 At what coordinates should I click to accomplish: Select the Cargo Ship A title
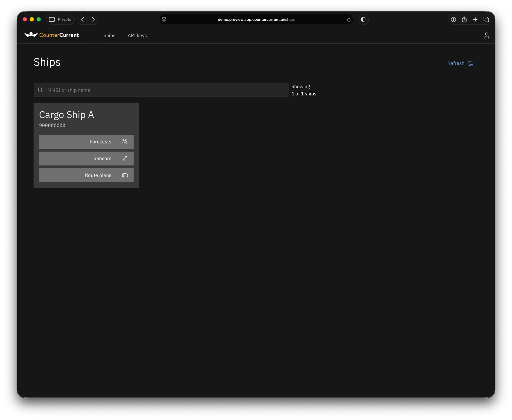(66, 115)
